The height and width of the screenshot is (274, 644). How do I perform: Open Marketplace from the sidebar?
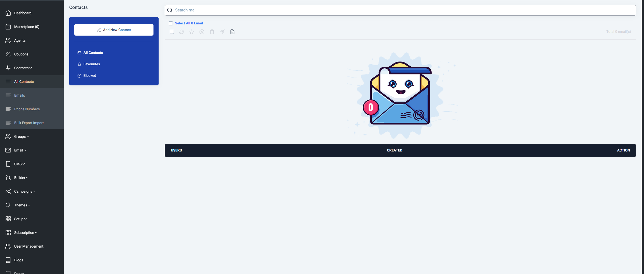point(26,27)
